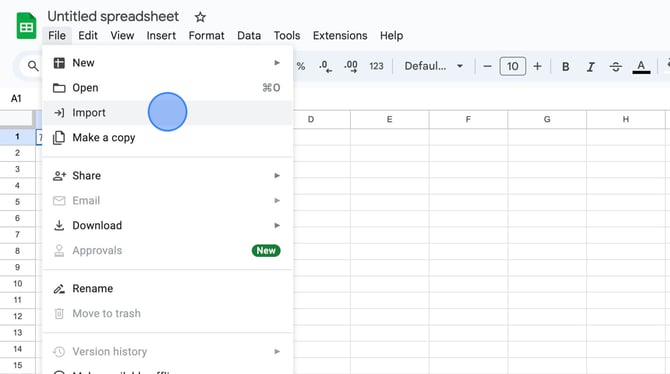670x374 pixels.
Task: Click the decrease decimal places icon
Action: pos(326,66)
